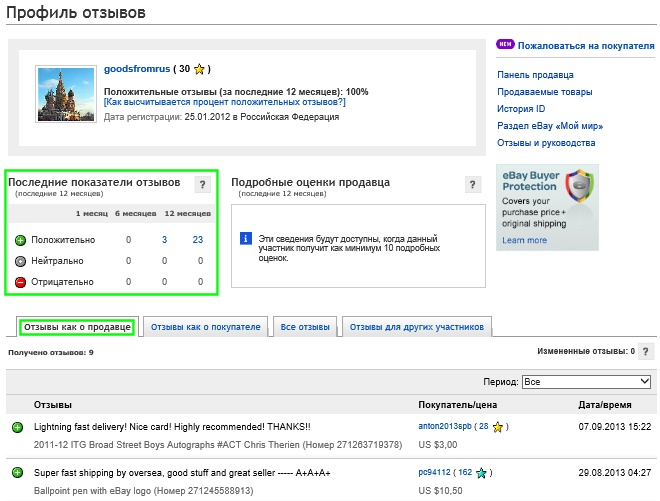Open the 3 positive reviews for 6 months
660x501 pixels.
tap(165, 240)
